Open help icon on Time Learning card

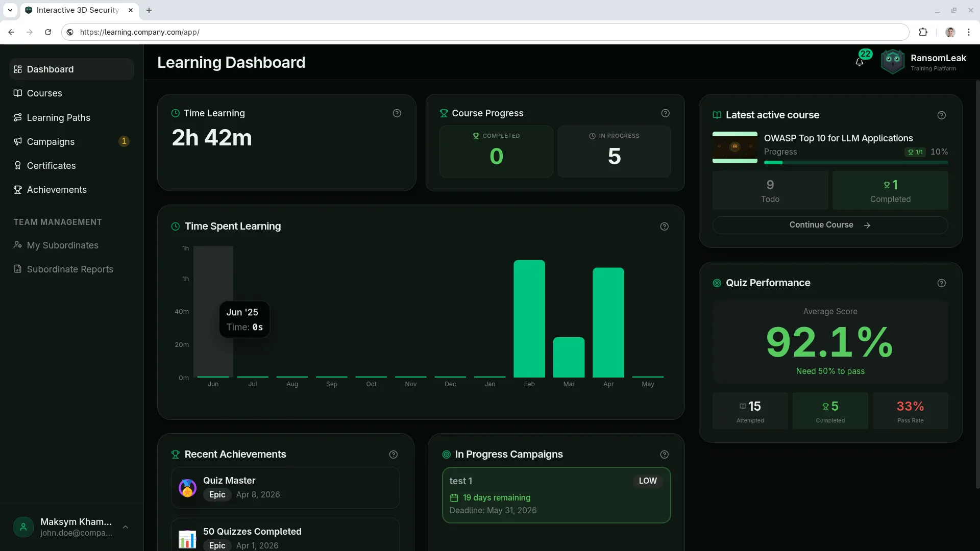[x=397, y=113]
